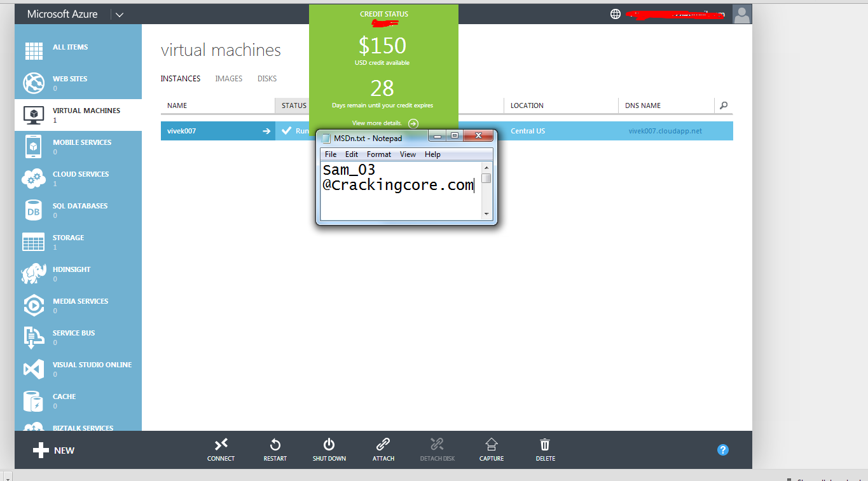The image size is (868, 481).
Task: Open Notepad File menu
Action: (331, 154)
